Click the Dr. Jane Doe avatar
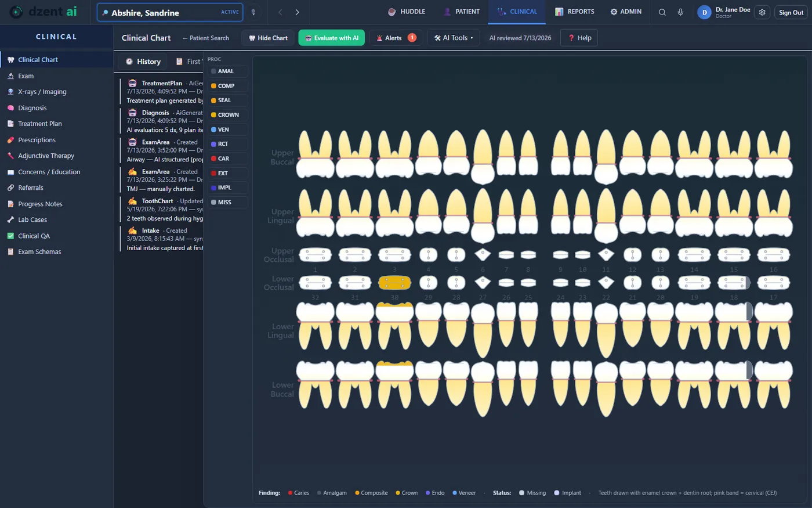The image size is (812, 508). tap(704, 12)
